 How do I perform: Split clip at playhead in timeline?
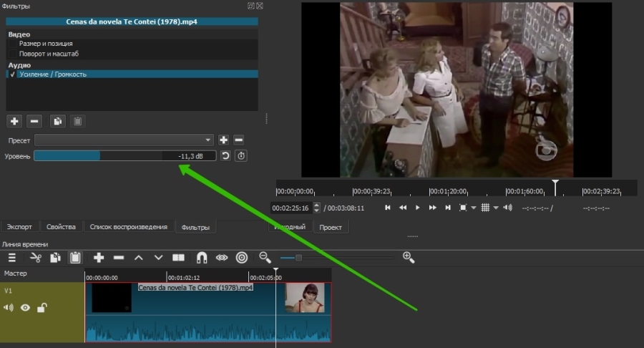pyautogui.click(x=179, y=257)
